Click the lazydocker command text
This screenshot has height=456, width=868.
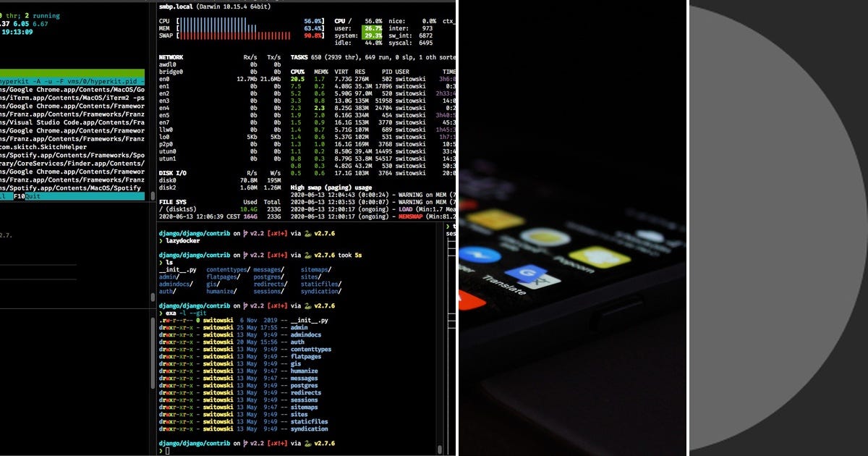(x=182, y=240)
